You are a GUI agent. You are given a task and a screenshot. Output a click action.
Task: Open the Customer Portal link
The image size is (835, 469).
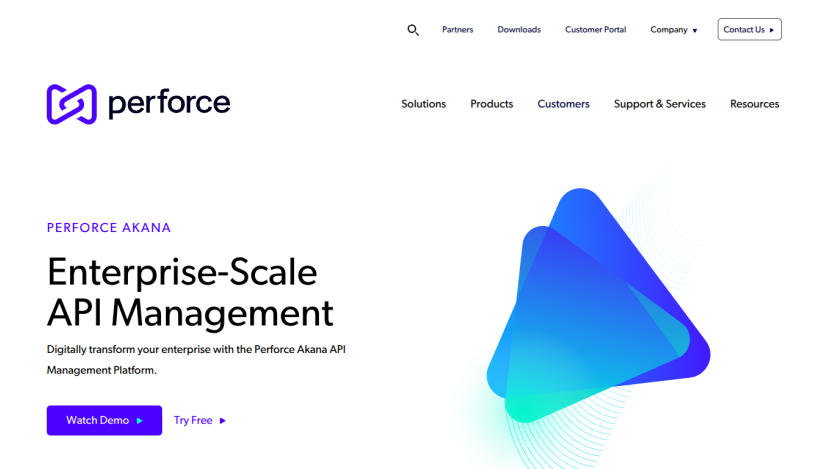tap(595, 30)
